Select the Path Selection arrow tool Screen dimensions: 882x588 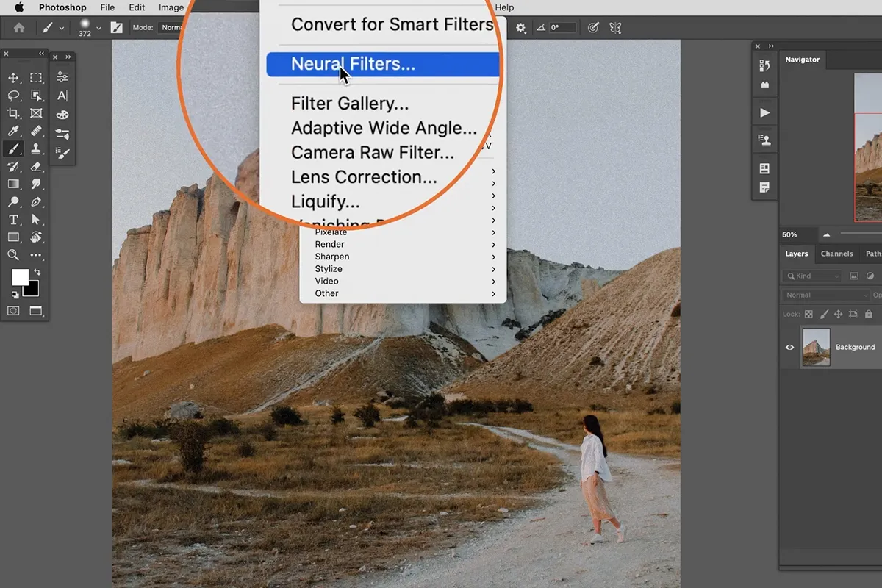pyautogui.click(x=36, y=220)
